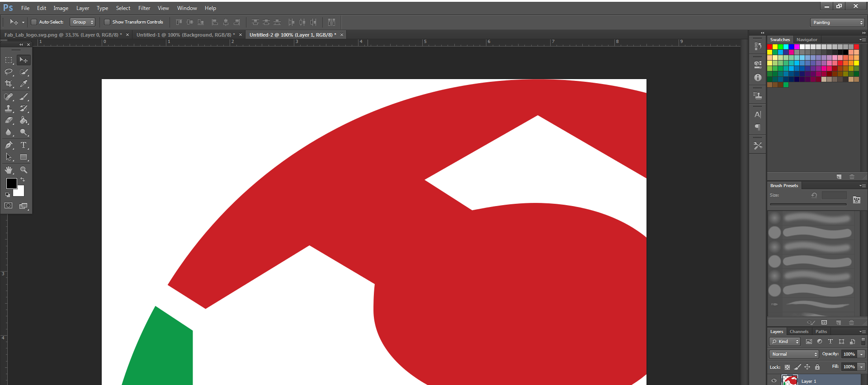Switch to the Paths tab
Screen dimensions: 868x385
pyautogui.click(x=821, y=332)
